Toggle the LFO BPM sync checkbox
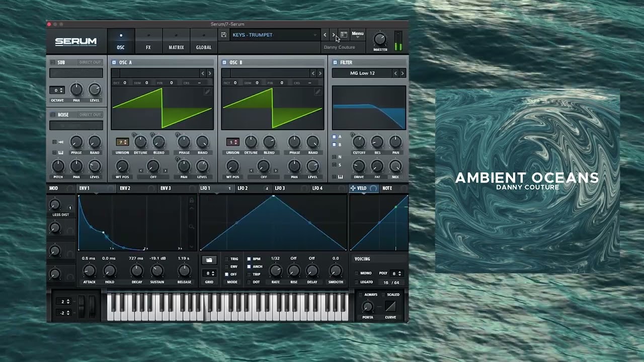Viewport: 644px width, 362px height. click(x=249, y=259)
